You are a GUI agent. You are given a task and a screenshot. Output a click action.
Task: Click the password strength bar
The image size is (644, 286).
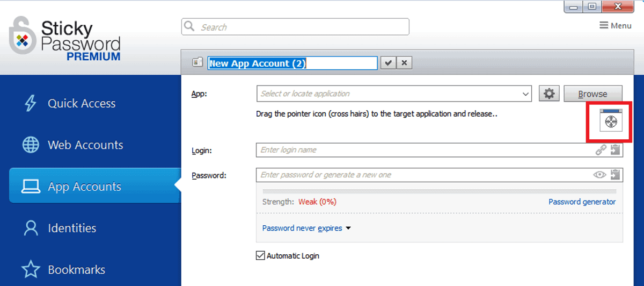click(x=440, y=191)
